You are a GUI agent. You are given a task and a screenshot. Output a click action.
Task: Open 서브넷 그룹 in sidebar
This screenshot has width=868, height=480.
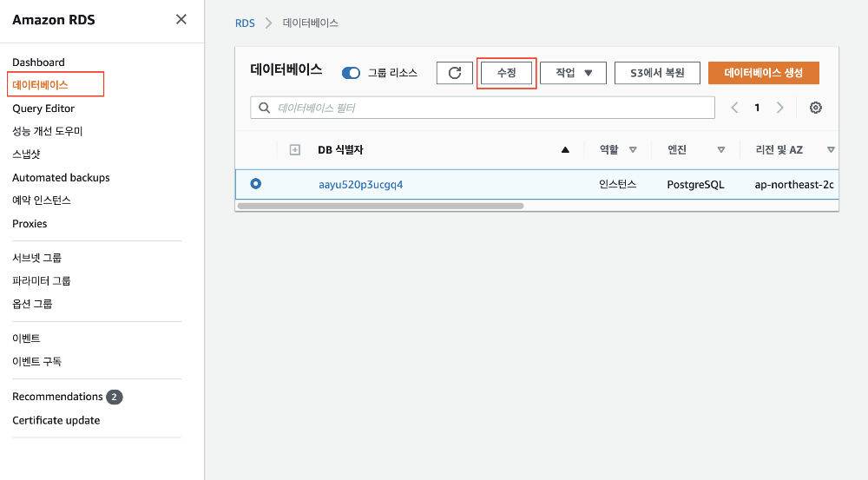click(x=37, y=258)
